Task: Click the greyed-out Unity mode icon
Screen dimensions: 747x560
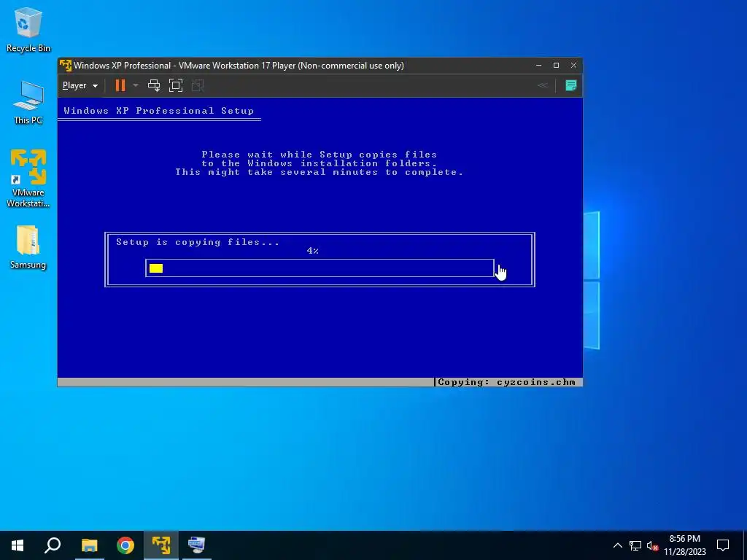Action: click(198, 86)
